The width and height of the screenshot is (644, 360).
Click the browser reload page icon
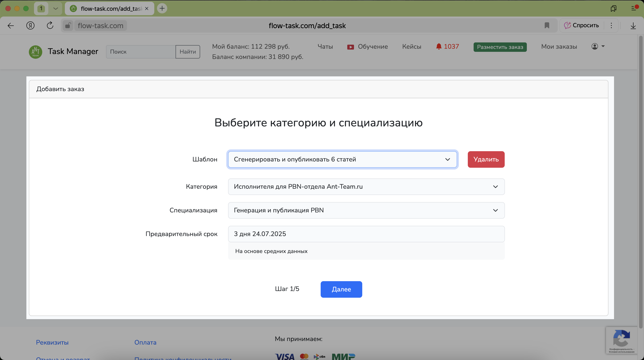click(x=50, y=25)
